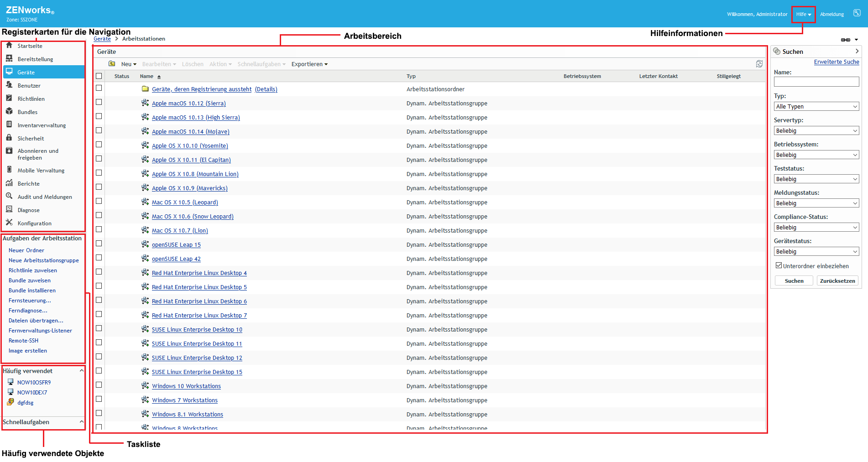Open the Bearbeiten toolbar menu
This screenshot has width=868, height=462.
159,64
